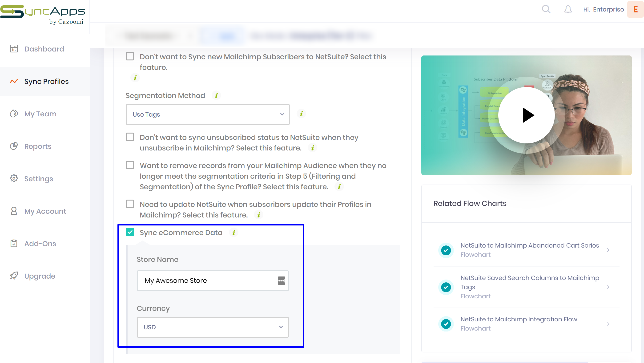This screenshot has height=363, width=644.
Task: Uncheck Sync eCommerce Data checkbox
Action: (130, 232)
